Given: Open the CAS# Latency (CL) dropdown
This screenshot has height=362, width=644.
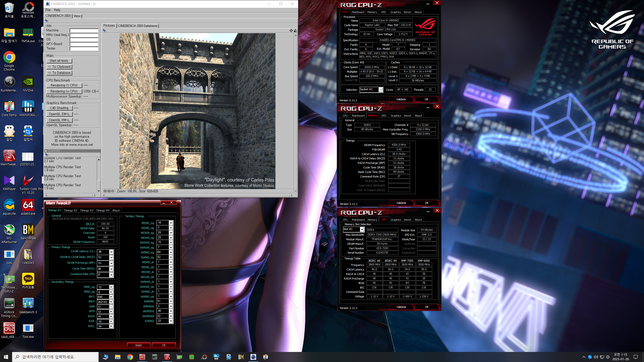Looking at the screenshot, I should pyautogui.click(x=111, y=252).
